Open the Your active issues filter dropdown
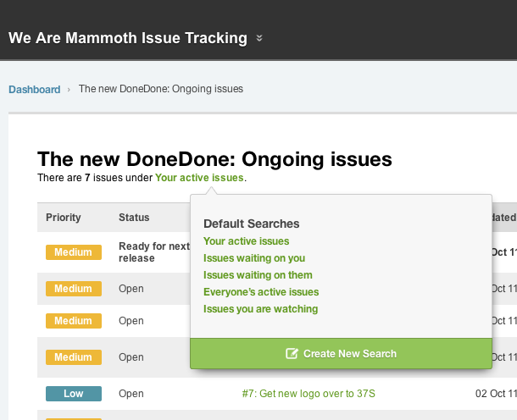This screenshot has height=420, width=517. pyautogui.click(x=199, y=178)
